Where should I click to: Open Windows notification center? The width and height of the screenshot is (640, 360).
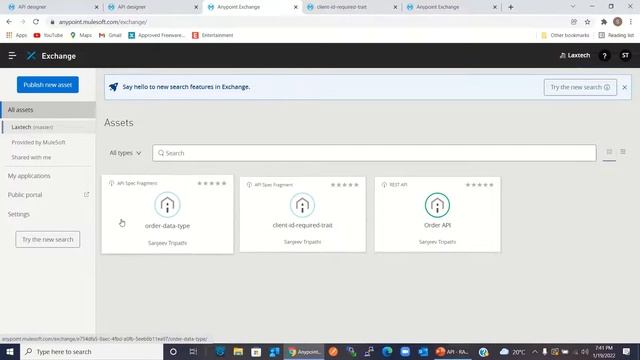tap(627, 351)
